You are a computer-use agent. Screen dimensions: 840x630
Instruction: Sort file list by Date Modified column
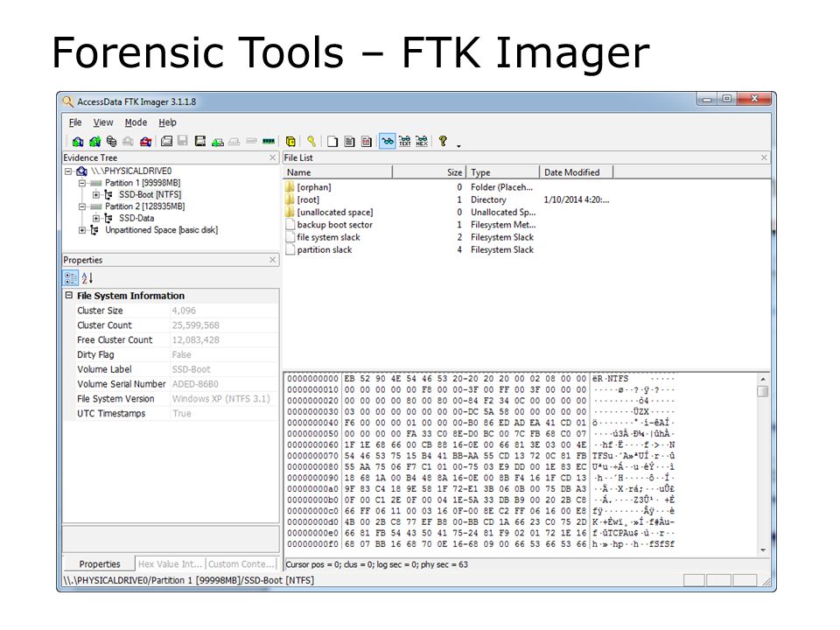(576, 172)
